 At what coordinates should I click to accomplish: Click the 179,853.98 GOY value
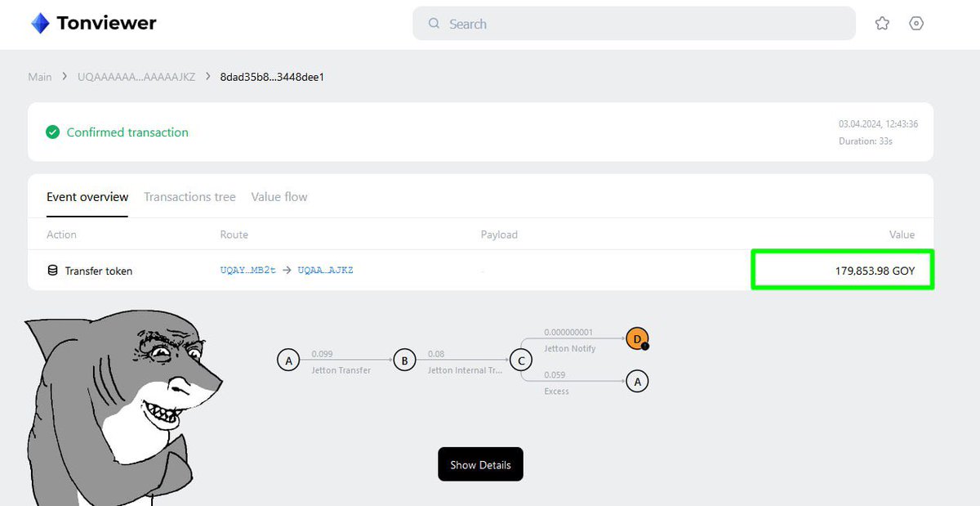coord(875,271)
